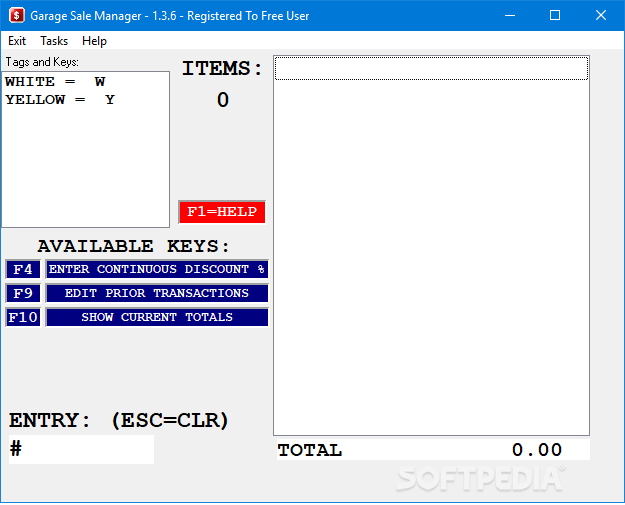Select the first row in items list
The image size is (625, 505).
pyautogui.click(x=431, y=69)
